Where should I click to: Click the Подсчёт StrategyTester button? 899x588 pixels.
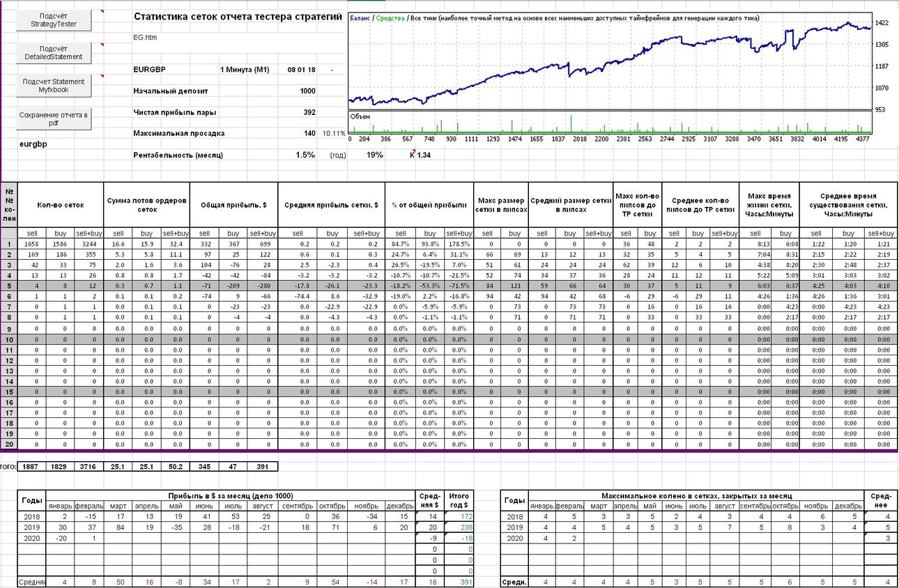[x=54, y=20]
